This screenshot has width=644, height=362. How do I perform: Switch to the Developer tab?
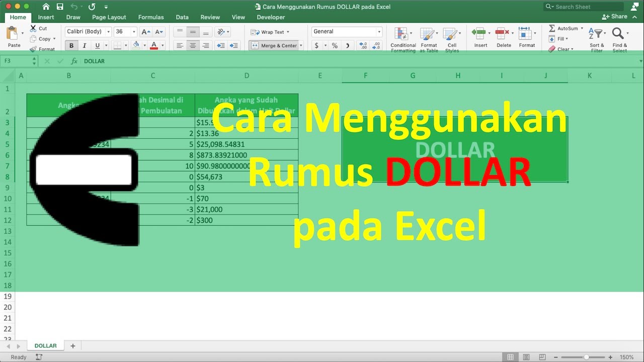(x=271, y=17)
